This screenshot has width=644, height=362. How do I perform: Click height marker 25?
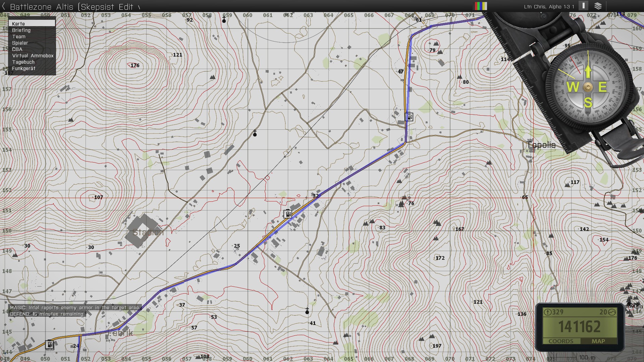pyautogui.click(x=237, y=246)
